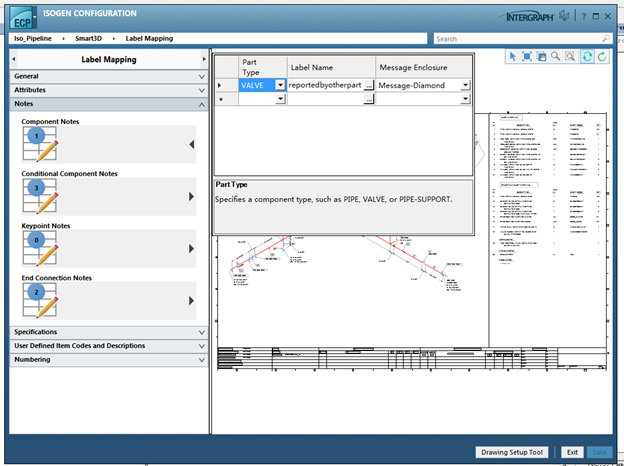This screenshot has width=624, height=466.
Task: Click the fit-to-window icon in preview toolbar
Action: 527,57
